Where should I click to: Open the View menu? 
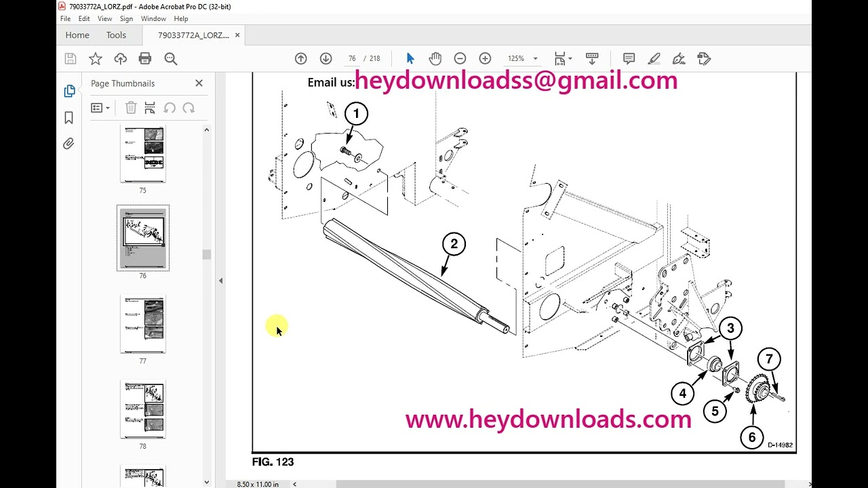(x=105, y=19)
